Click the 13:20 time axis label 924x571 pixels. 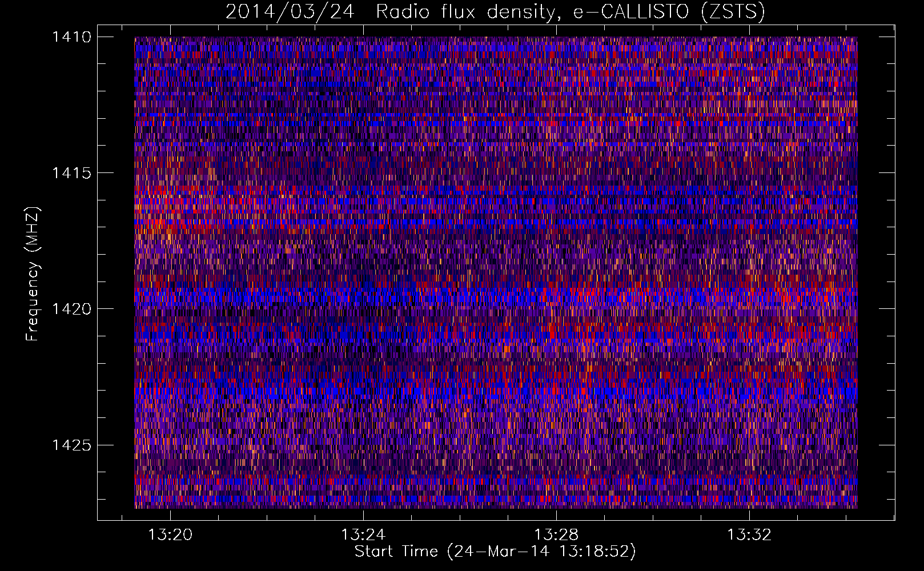[170, 535]
